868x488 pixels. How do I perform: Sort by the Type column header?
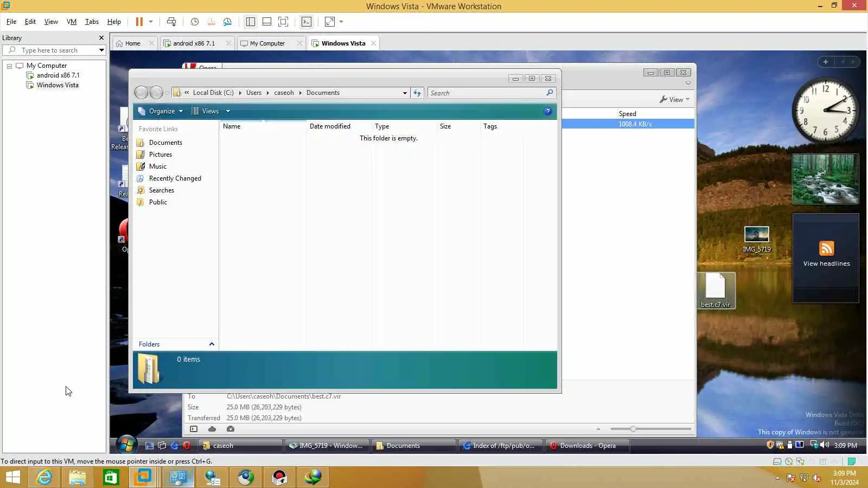404,126
